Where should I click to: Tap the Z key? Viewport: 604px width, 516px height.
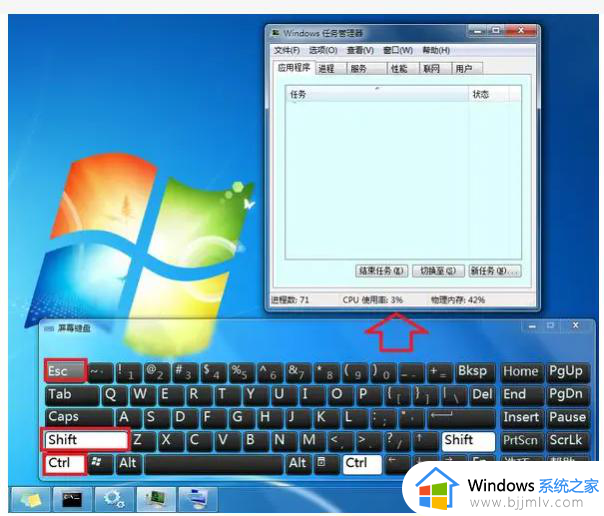tap(141, 441)
